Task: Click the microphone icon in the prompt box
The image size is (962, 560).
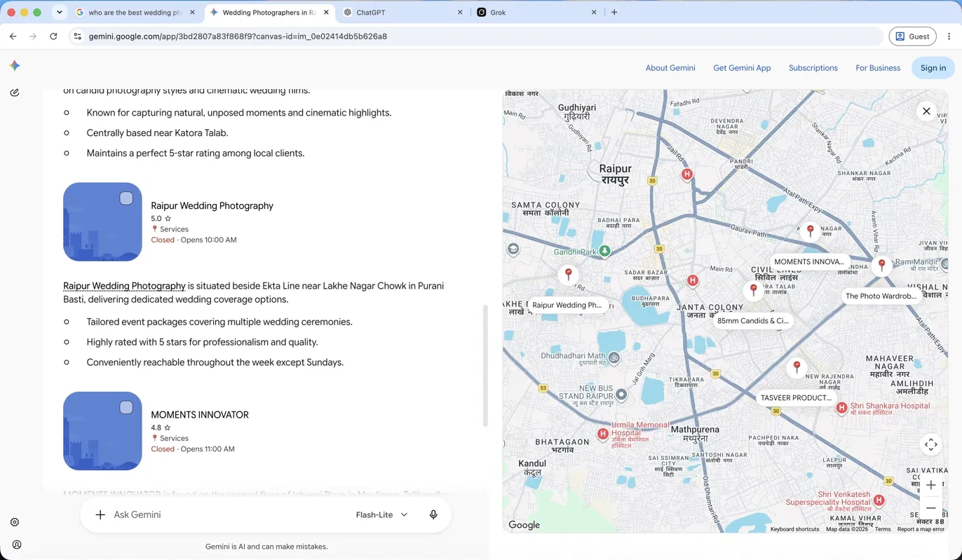Action: tap(433, 514)
